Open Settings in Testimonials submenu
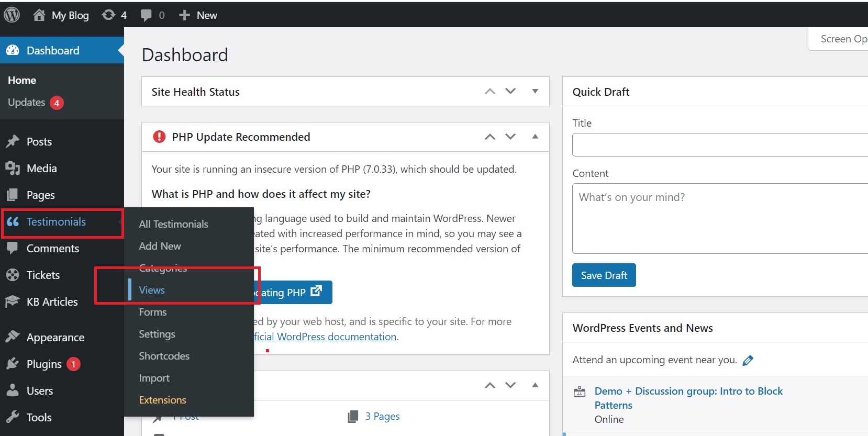This screenshot has width=868, height=436. 157,334
